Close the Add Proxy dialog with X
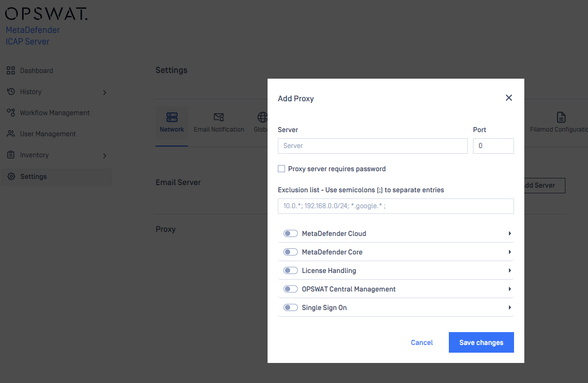588x383 pixels. [x=508, y=98]
